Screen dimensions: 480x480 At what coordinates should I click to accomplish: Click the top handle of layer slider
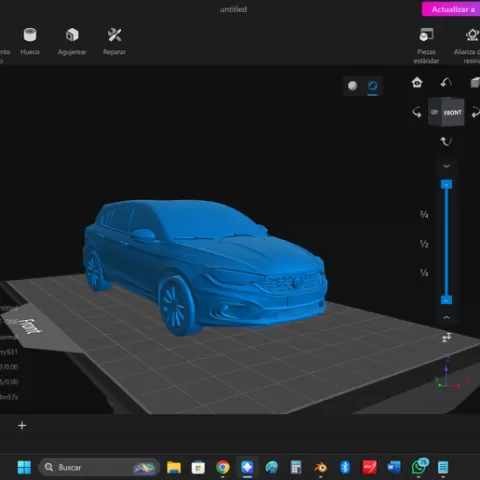pyautogui.click(x=446, y=184)
